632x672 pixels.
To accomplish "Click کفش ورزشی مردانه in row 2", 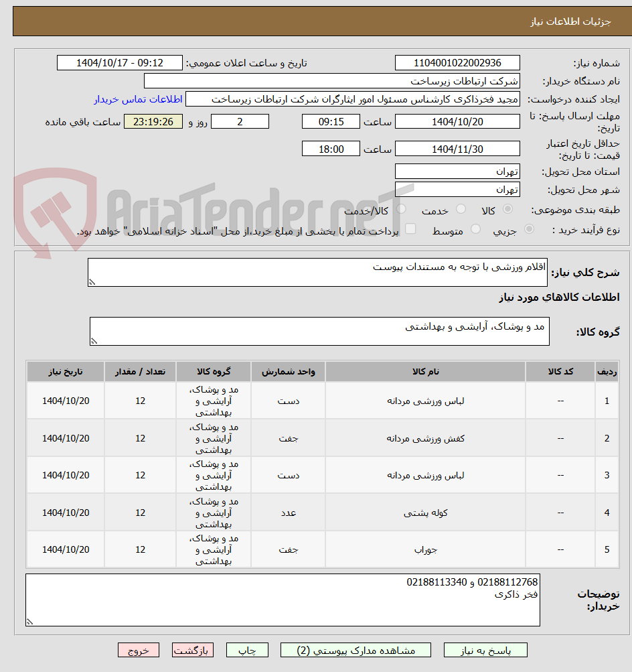I will (x=426, y=438).
